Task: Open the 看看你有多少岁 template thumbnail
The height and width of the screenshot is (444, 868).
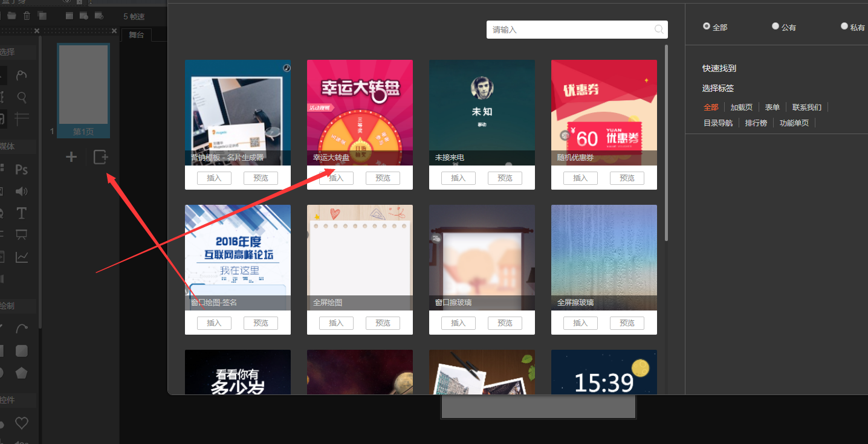Action: pos(238,372)
